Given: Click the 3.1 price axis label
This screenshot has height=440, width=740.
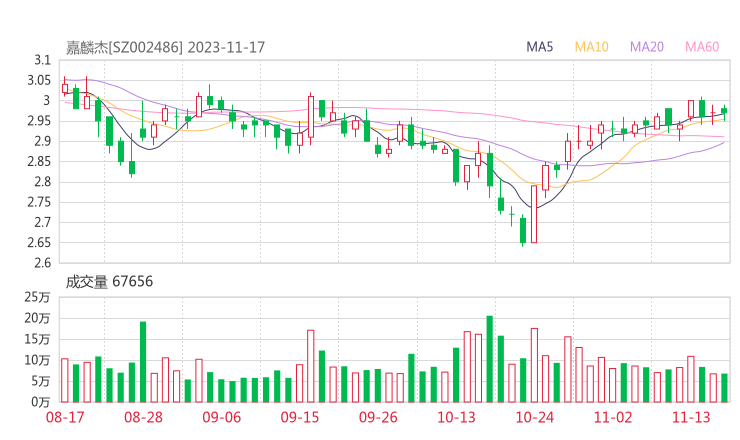Looking at the screenshot, I should pyautogui.click(x=42, y=60).
